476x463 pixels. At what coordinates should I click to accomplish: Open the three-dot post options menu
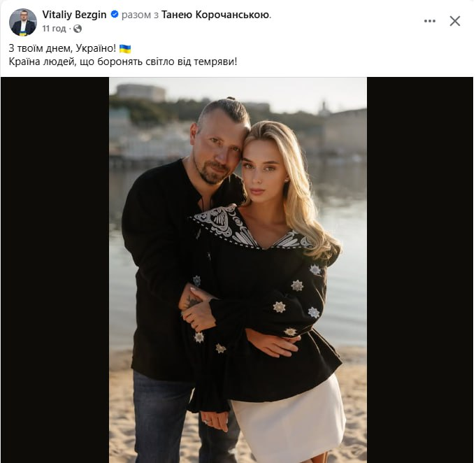tap(430, 21)
